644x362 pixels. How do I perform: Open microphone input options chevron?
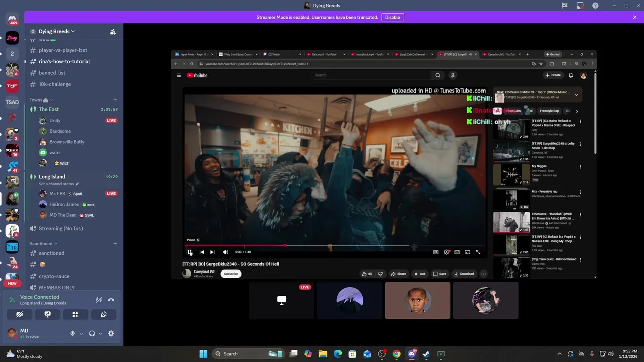81,333
